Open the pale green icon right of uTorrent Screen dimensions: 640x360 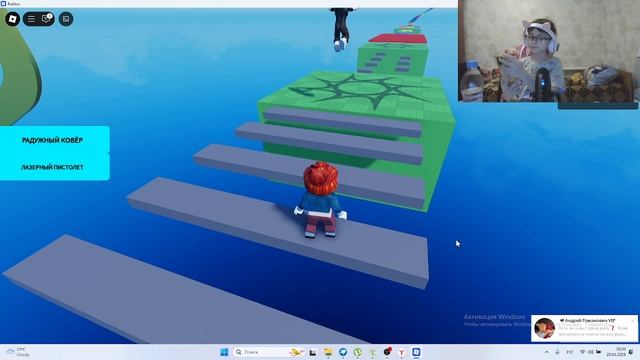pyautogui.click(x=372, y=352)
